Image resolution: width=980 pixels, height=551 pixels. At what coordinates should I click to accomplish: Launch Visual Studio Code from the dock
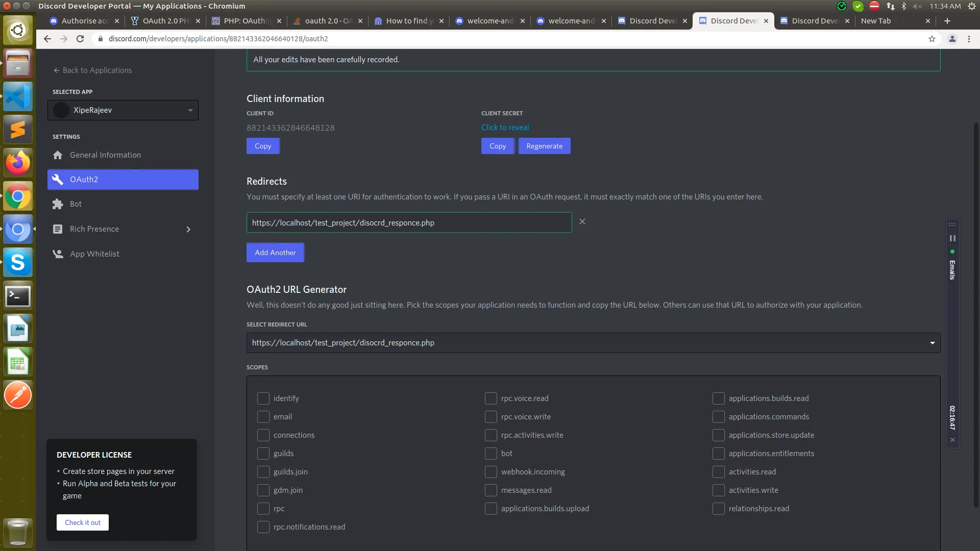[18, 96]
